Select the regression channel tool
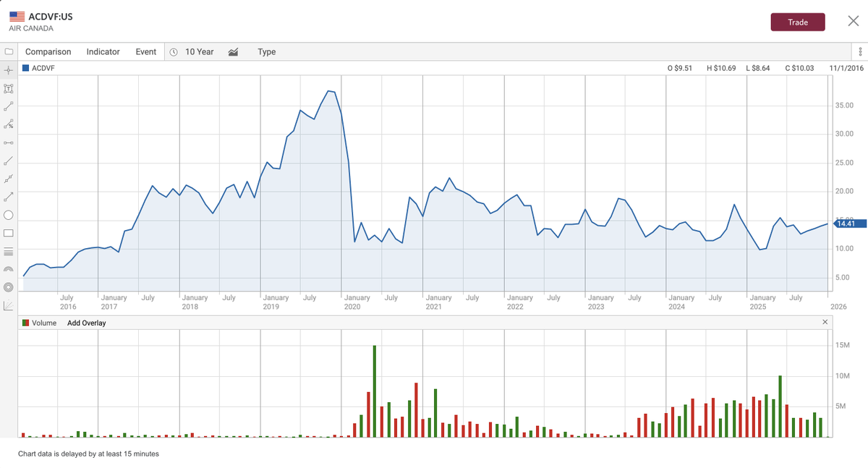The width and height of the screenshot is (868, 468). (9, 179)
